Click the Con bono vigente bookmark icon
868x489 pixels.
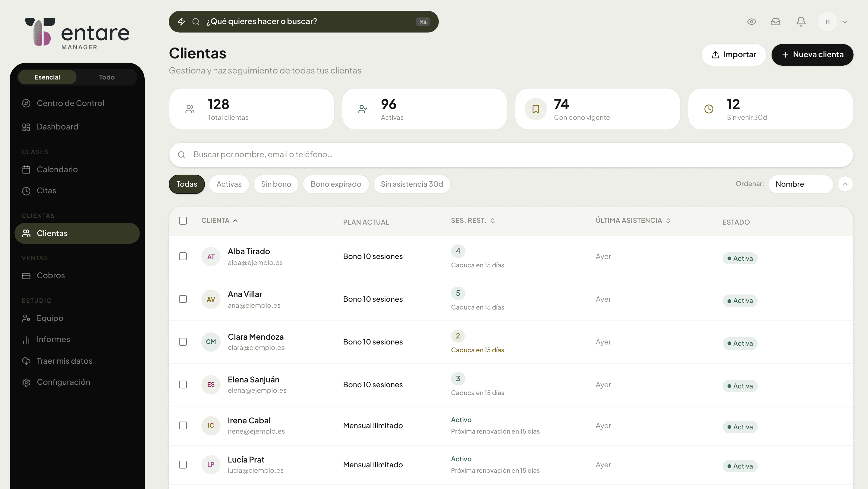click(536, 109)
